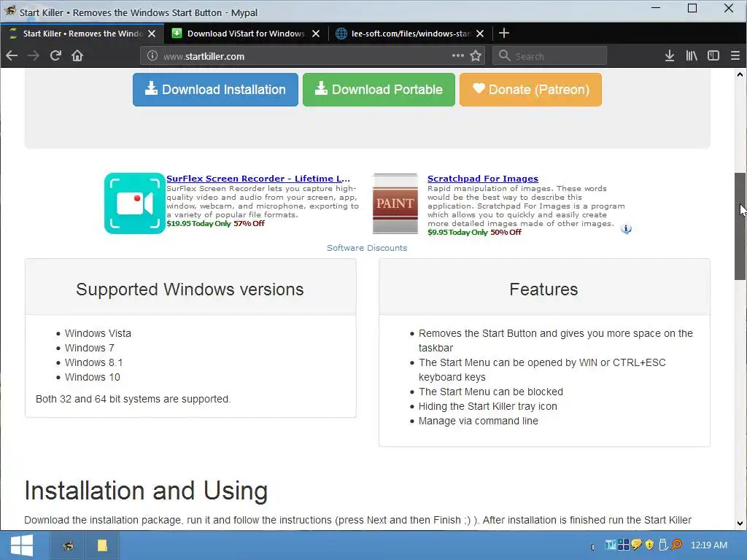
Task: Open the browser home page icon
Action: pos(77,55)
